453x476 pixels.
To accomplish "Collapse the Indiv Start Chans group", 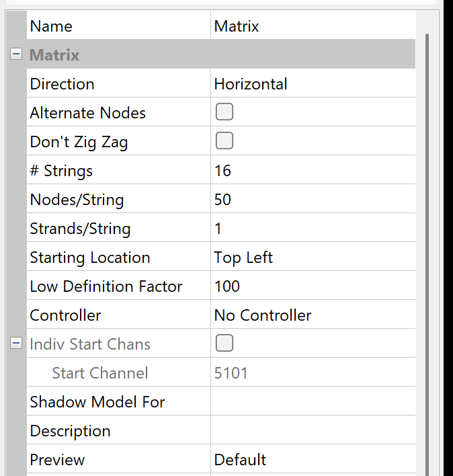I will click(x=16, y=344).
